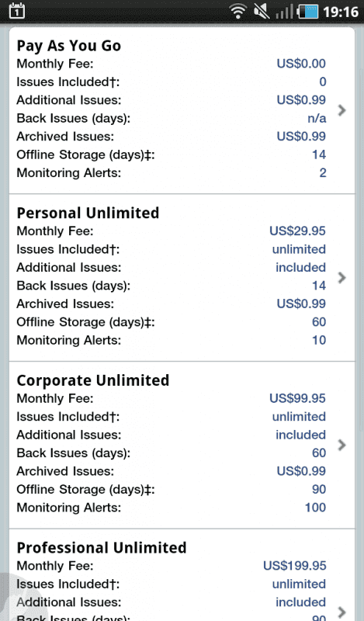This screenshot has height=621, width=364.
Task: Tap the US$199.95 monthly fee value
Action: click(295, 566)
